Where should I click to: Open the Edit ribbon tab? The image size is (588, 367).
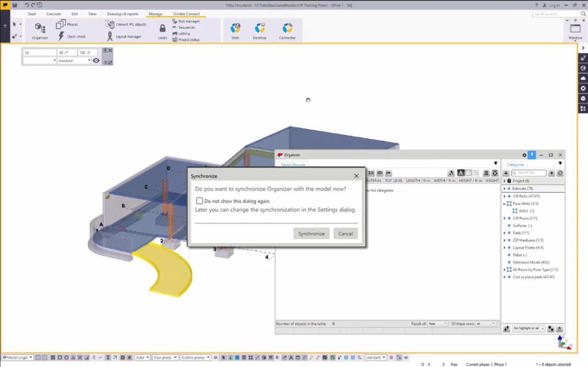[75, 14]
